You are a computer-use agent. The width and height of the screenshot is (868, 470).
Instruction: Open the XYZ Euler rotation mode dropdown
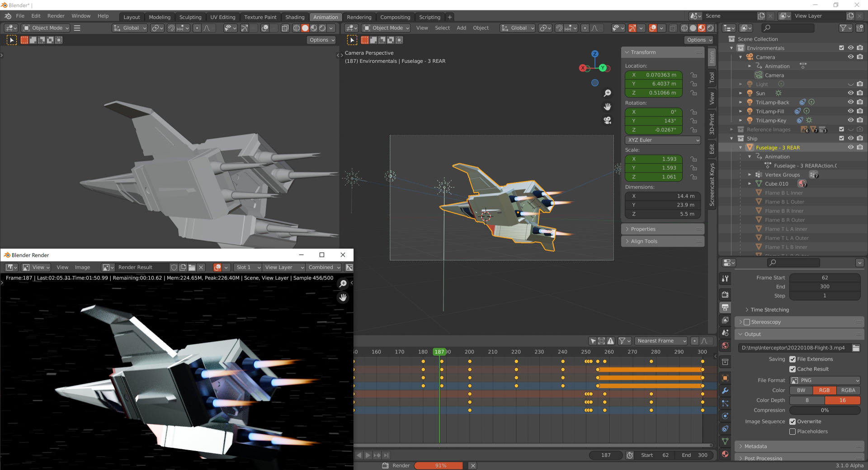pos(663,140)
